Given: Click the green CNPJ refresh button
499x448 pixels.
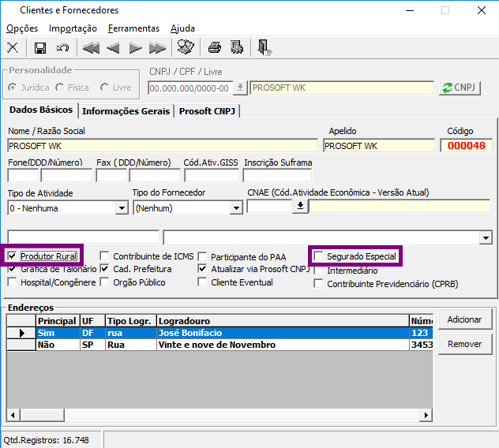Looking at the screenshot, I should pos(460,88).
